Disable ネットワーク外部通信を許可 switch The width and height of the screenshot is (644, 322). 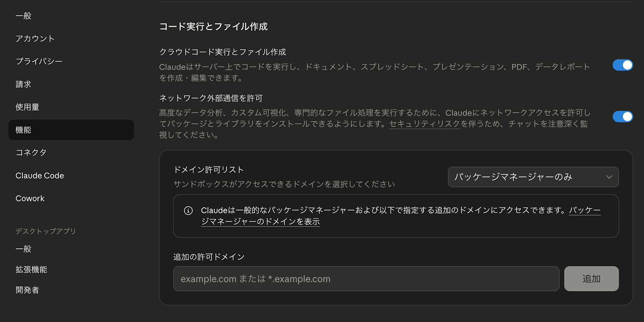(622, 117)
